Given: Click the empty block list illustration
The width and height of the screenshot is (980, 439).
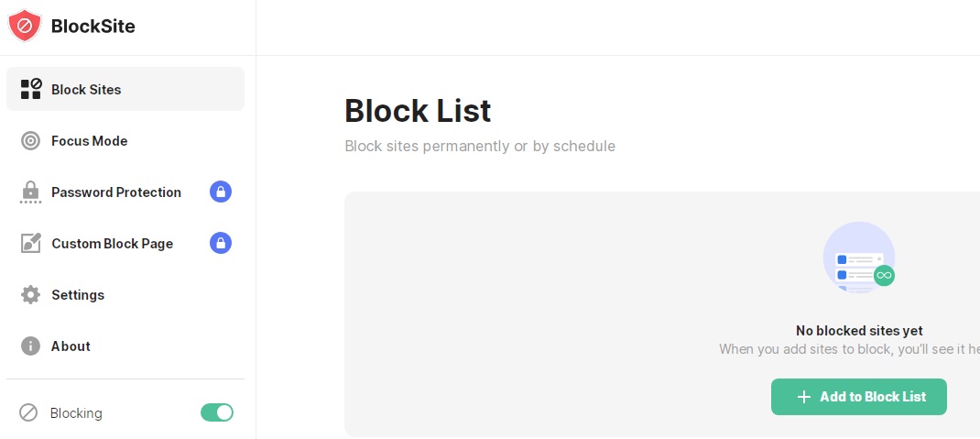Looking at the screenshot, I should pos(859,257).
